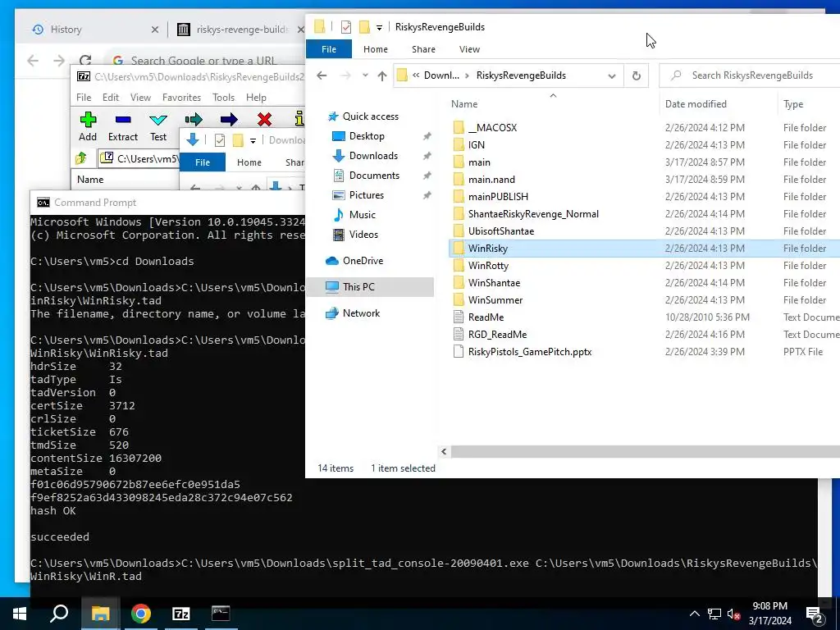Click the taskbar Search icon

[x=59, y=614]
